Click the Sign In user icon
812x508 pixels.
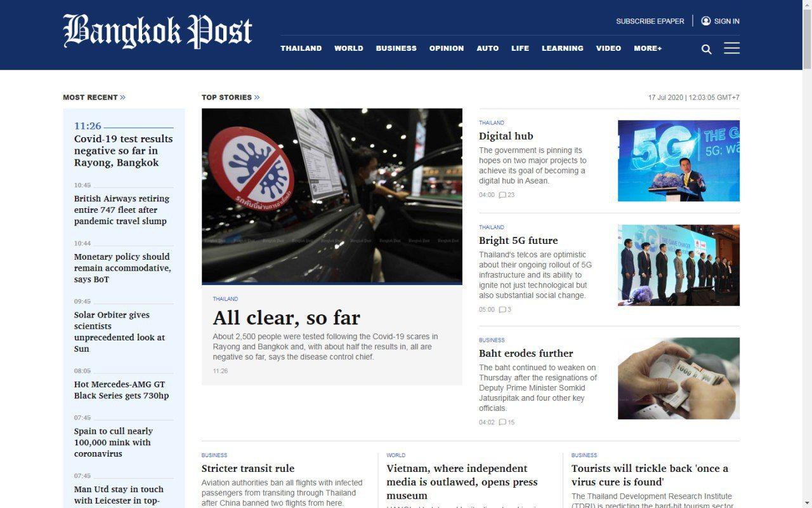click(705, 21)
